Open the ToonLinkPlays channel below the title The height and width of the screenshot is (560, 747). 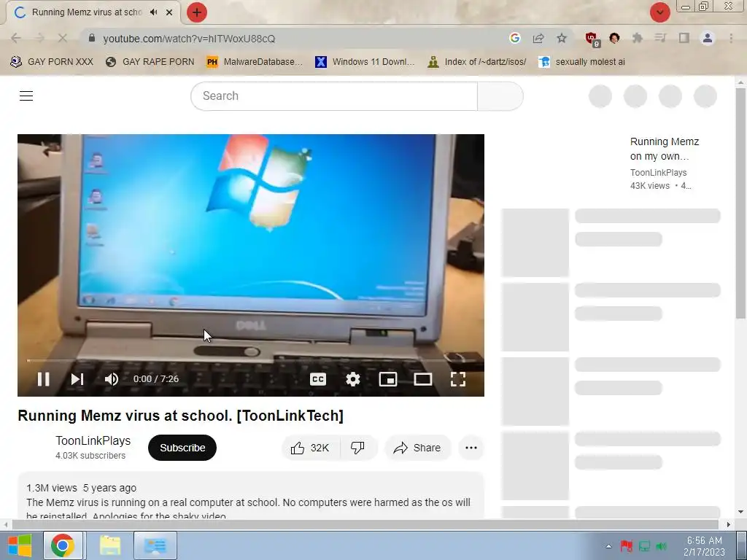point(93,441)
